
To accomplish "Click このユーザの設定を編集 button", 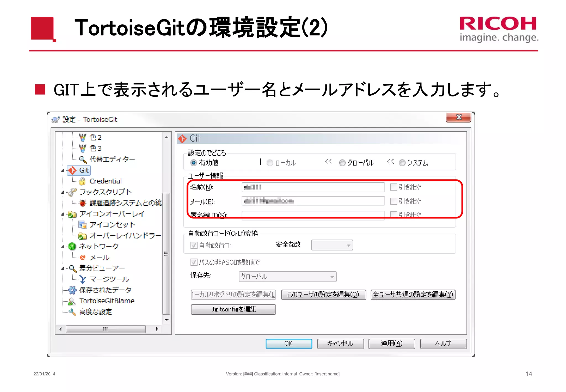I will click(x=324, y=295).
